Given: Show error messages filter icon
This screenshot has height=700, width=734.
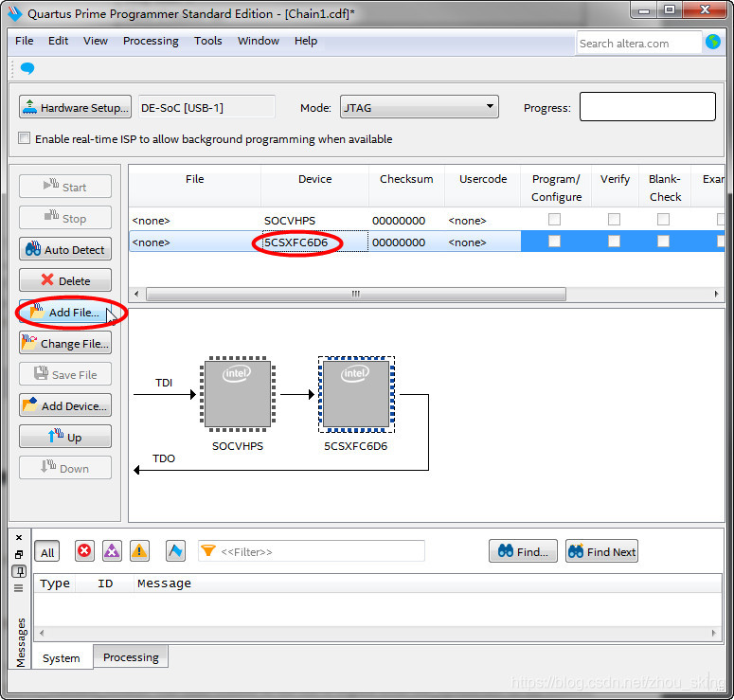Looking at the screenshot, I should (x=84, y=551).
